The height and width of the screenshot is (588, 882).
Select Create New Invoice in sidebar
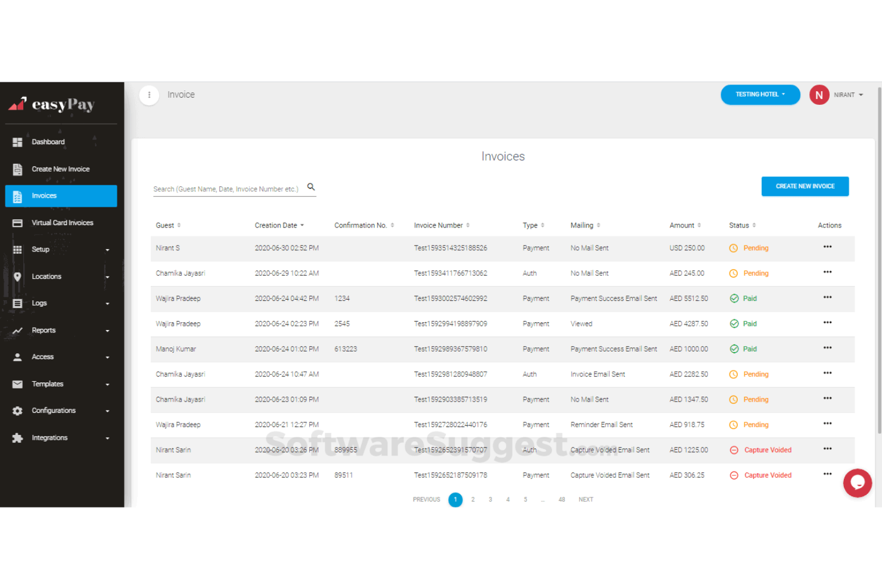60,169
